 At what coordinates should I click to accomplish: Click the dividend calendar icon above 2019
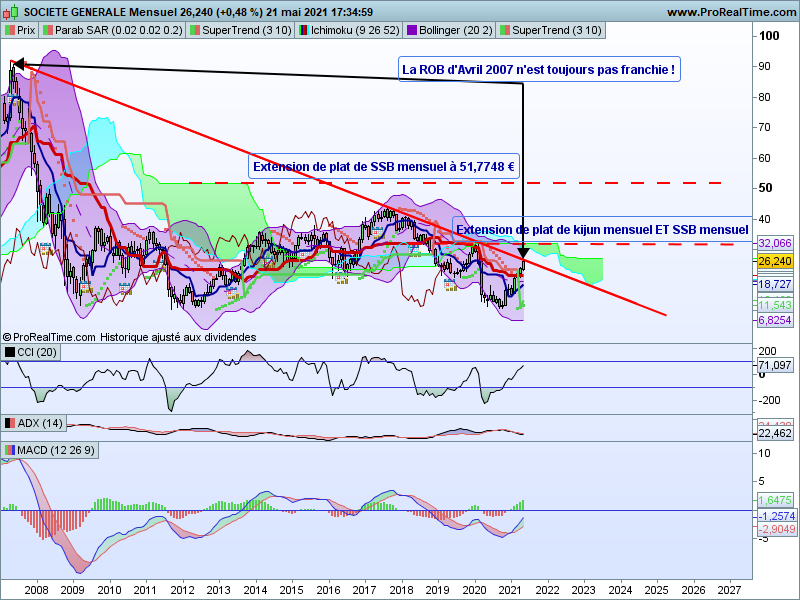pos(450,285)
